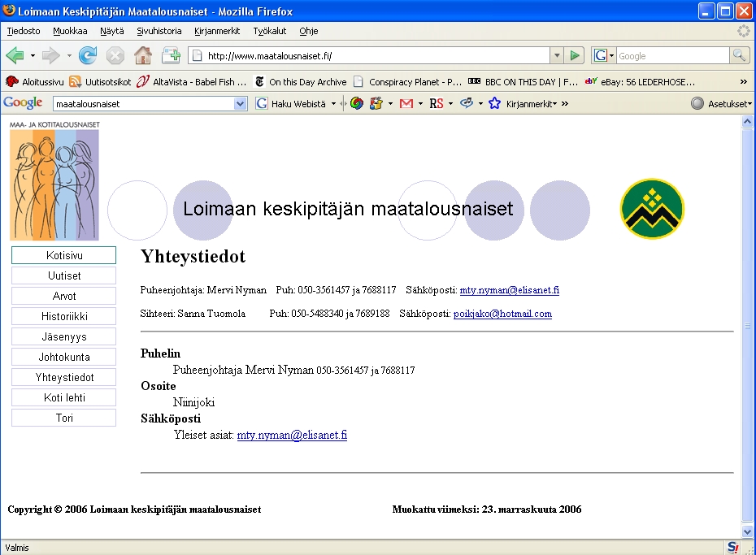Click in the URL address field
Image resolution: width=756 pixels, height=555 pixels.
coord(374,55)
